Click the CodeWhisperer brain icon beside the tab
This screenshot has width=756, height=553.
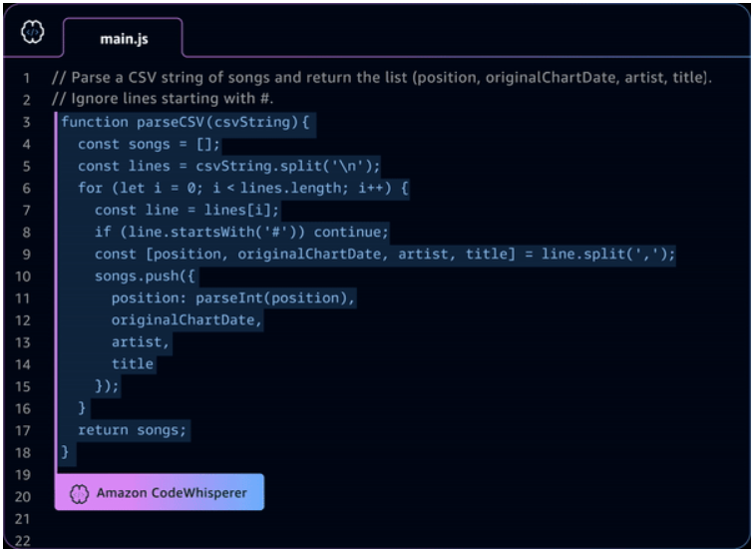click(x=32, y=32)
